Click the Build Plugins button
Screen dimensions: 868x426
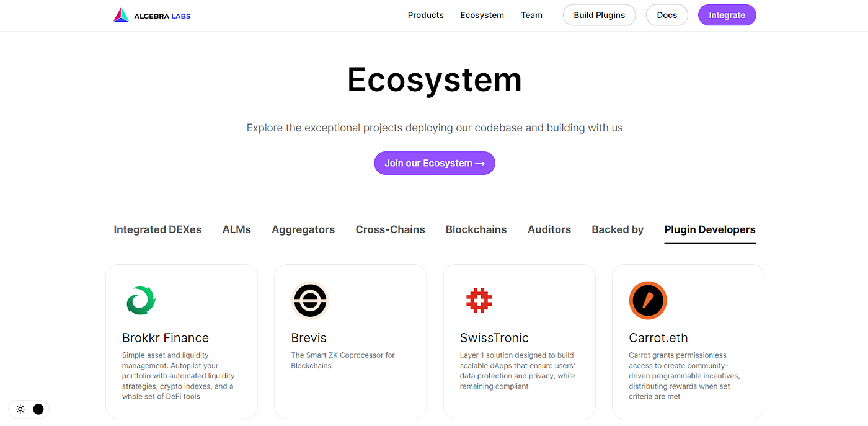click(x=599, y=15)
